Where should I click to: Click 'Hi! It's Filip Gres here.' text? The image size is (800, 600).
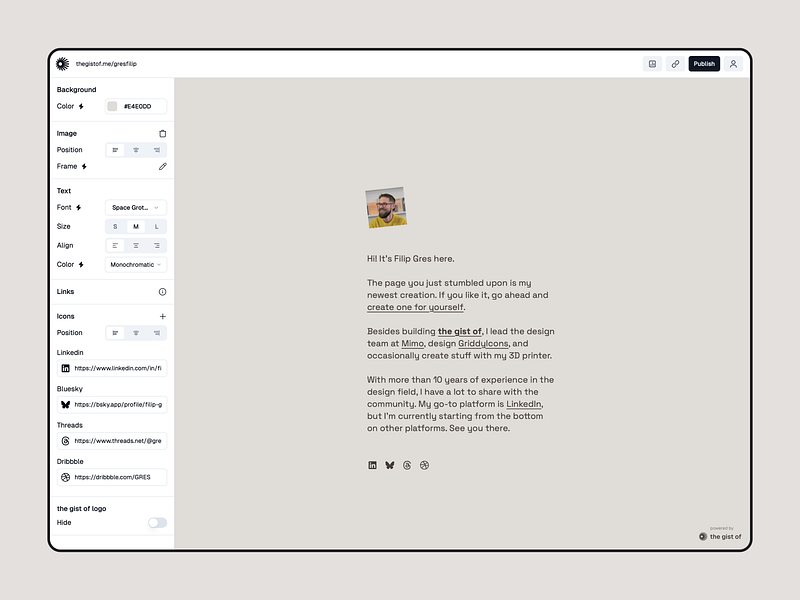pos(410,259)
